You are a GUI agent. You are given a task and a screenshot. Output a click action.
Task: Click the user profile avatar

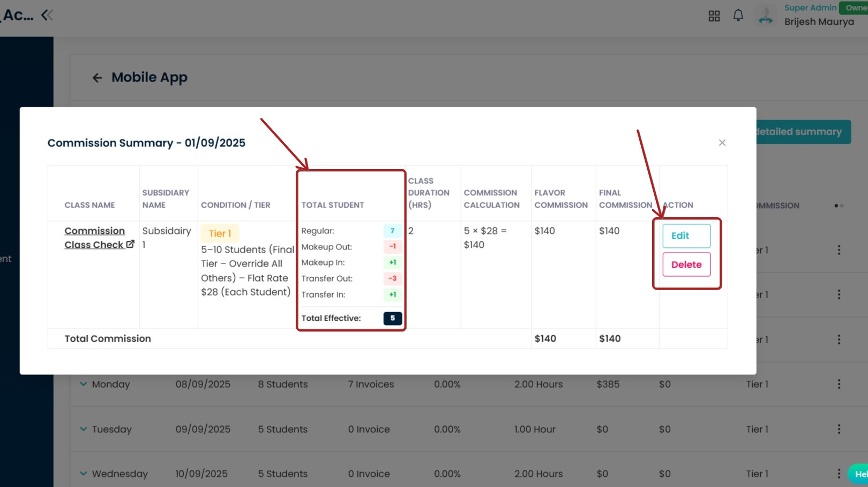click(766, 16)
